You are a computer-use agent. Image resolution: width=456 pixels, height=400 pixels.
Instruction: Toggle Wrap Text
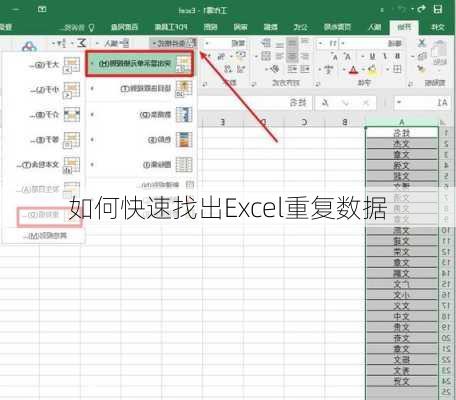[266, 43]
